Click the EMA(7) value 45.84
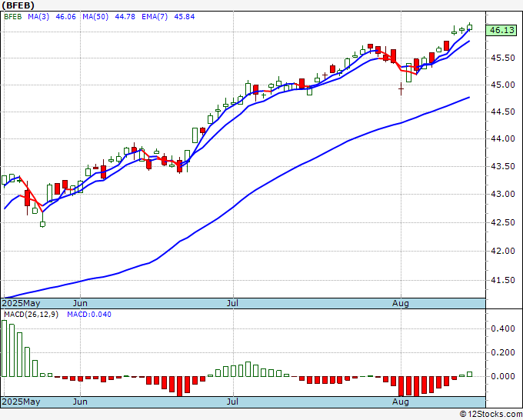523x420 pixels. [185, 17]
